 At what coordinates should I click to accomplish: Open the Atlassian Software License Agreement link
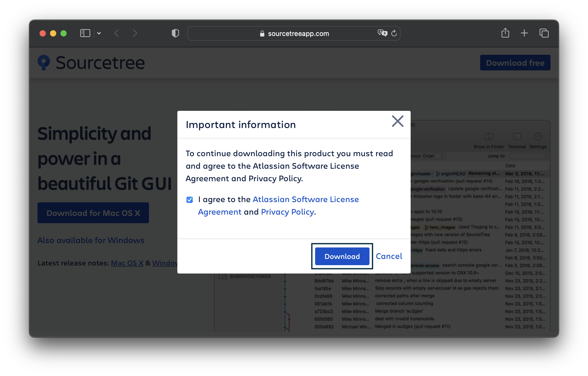[305, 199]
